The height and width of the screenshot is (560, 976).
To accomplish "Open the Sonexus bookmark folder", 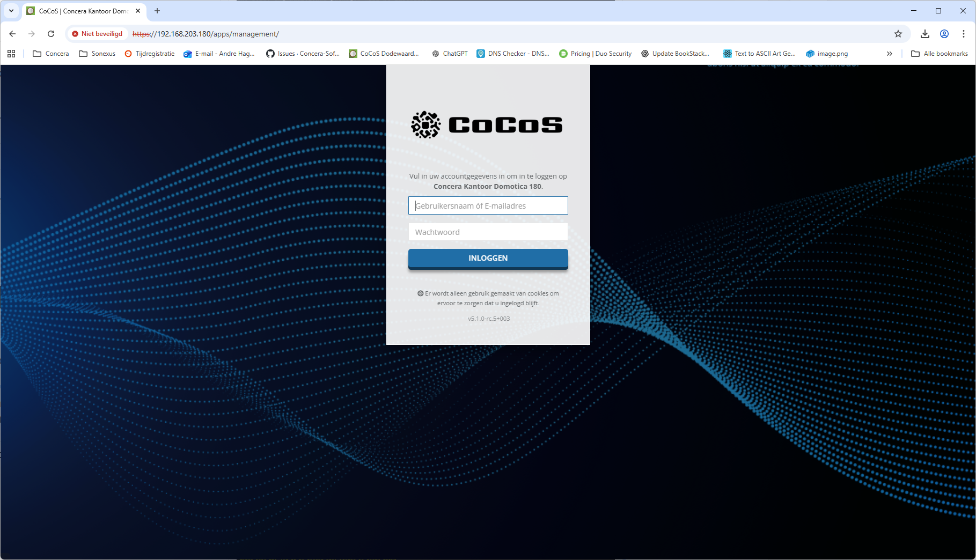I will pyautogui.click(x=97, y=54).
